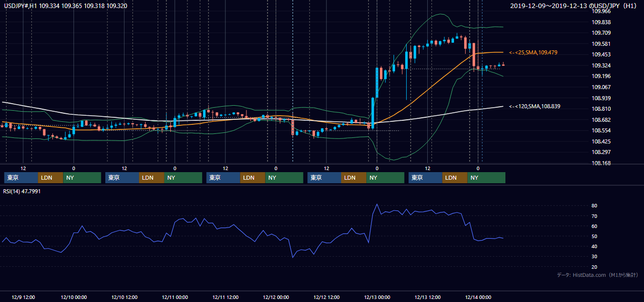Click price axis value 109.709
This screenshot has width=644, height=302.
click(x=601, y=33)
